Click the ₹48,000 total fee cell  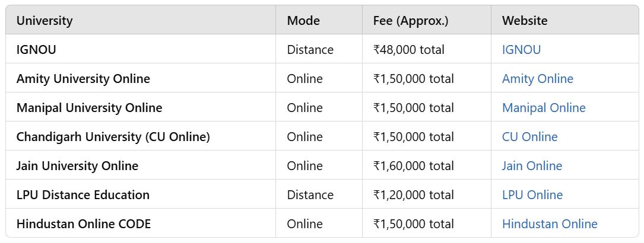pos(408,50)
